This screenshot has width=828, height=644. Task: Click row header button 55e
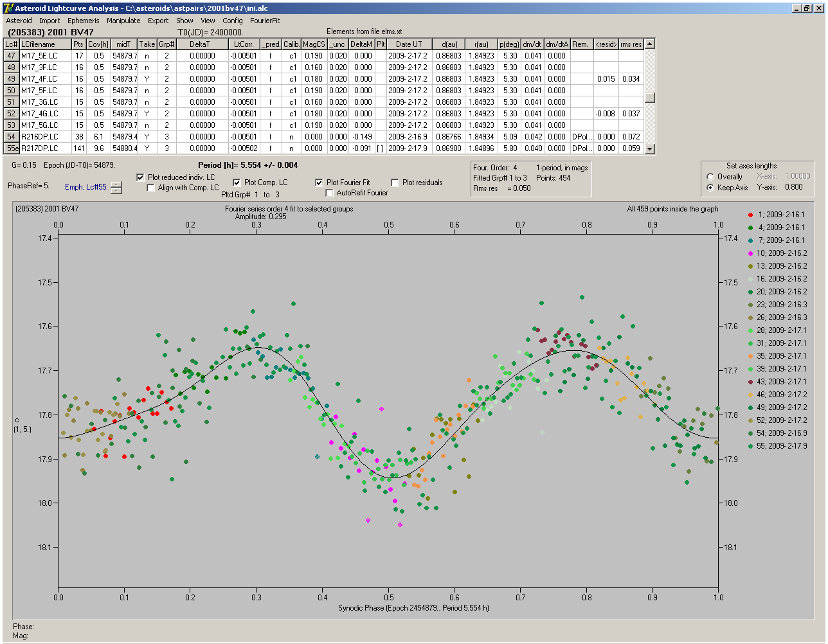click(x=12, y=148)
